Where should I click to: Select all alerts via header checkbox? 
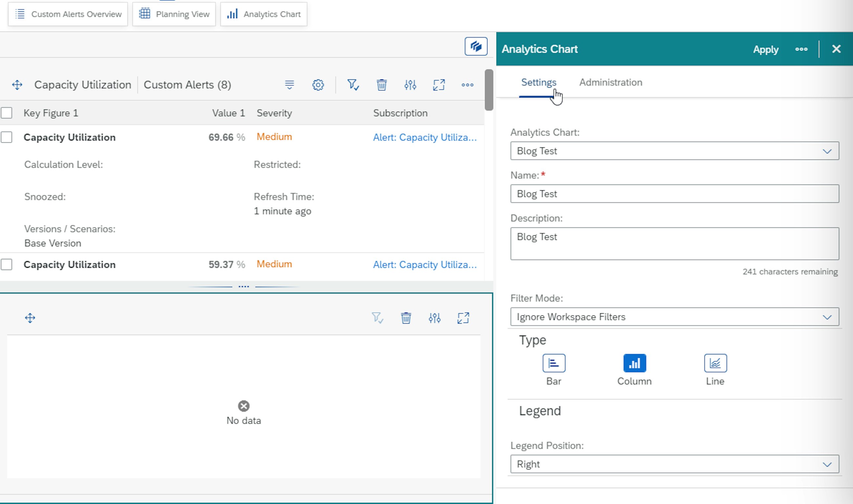pos(7,113)
